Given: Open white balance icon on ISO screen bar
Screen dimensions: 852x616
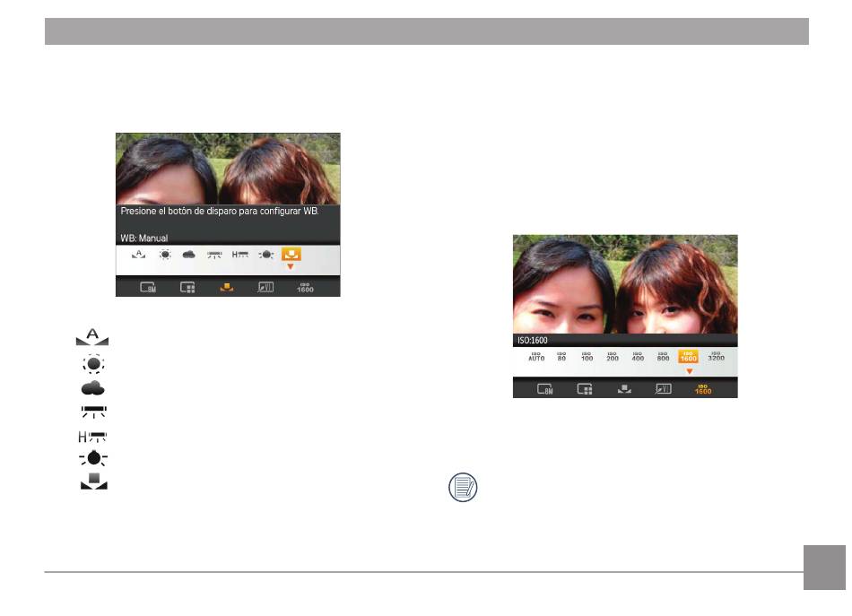Looking at the screenshot, I should (624, 389).
